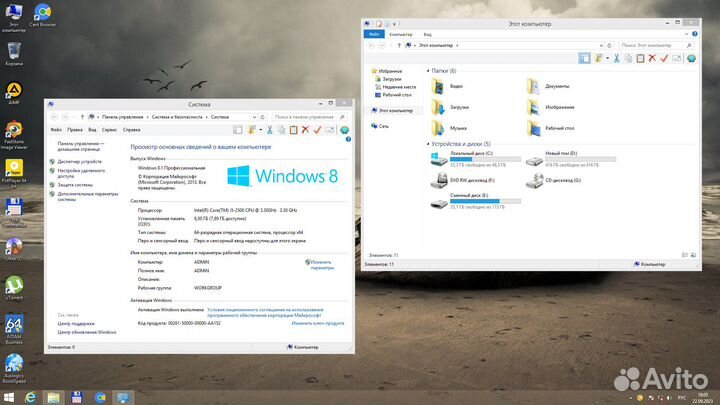Click the rename icon in Этот компьютер toolbar
The image size is (720, 405).
point(676,58)
